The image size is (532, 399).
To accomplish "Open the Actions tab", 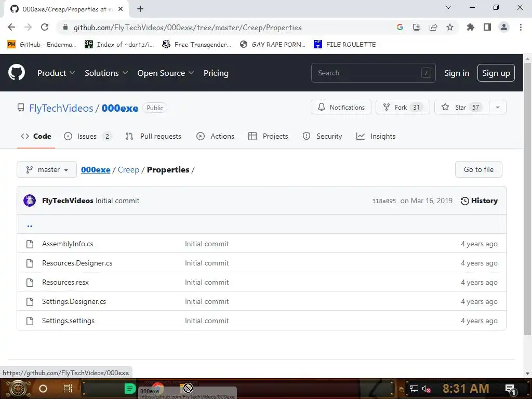I will tap(215, 136).
